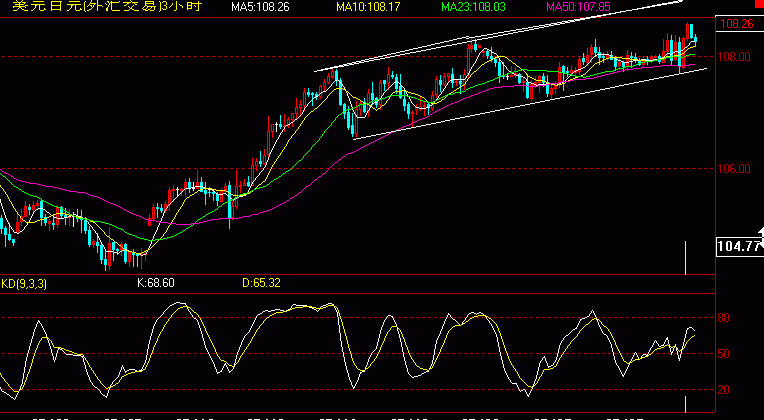Click the yellow time cursor marker in KD pane
The image size is (764, 420).
686,404
